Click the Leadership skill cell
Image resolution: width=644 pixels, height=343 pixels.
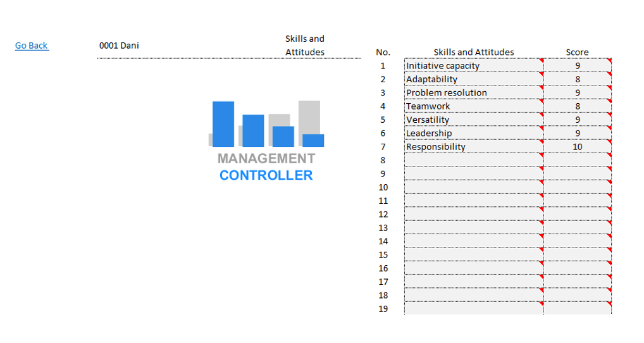473,134
